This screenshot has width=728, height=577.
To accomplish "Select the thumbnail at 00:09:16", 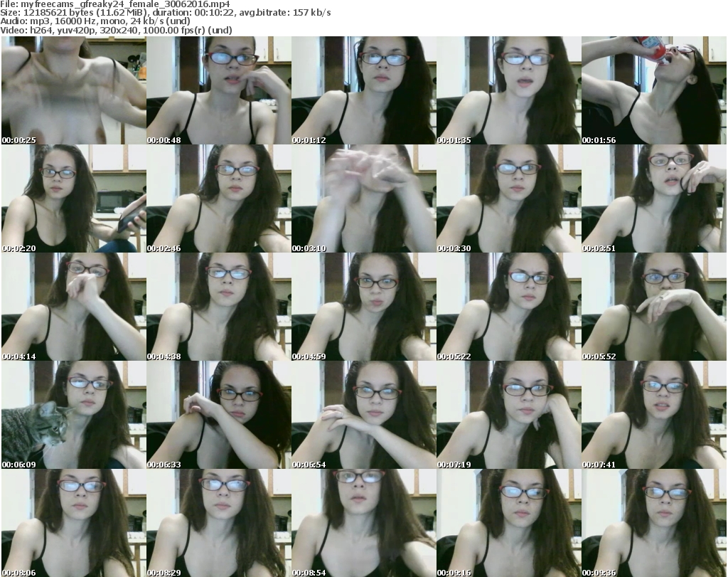I will (508, 523).
